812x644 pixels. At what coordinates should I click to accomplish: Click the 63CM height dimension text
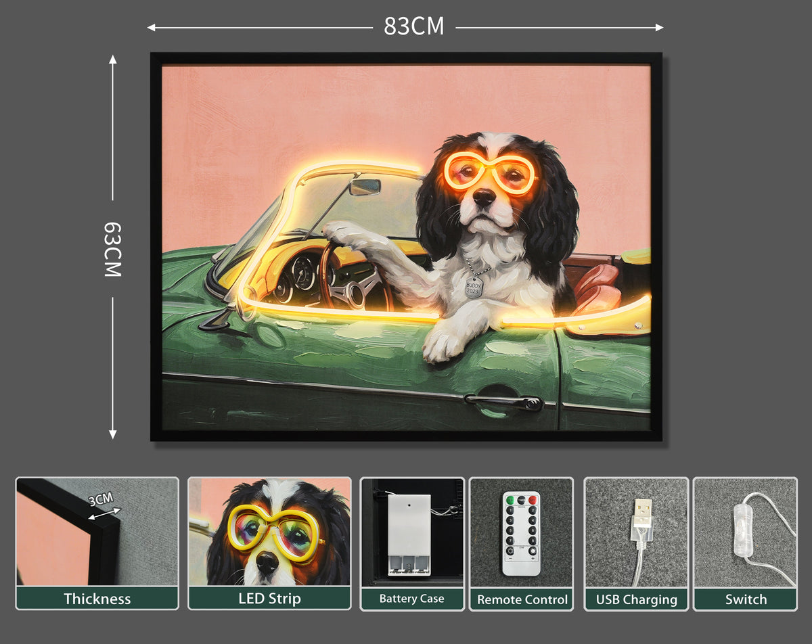[x=112, y=249]
